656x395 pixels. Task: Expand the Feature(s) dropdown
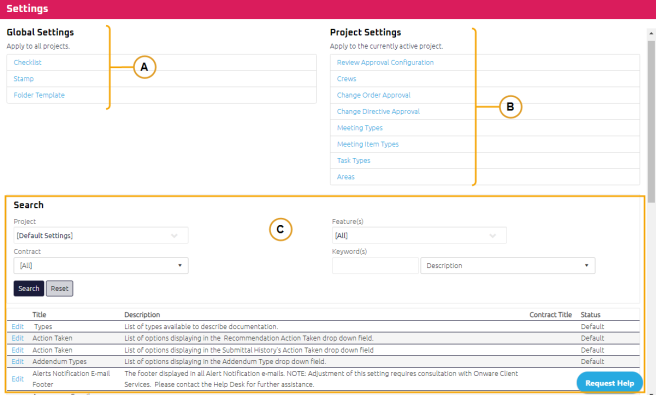(x=419, y=236)
